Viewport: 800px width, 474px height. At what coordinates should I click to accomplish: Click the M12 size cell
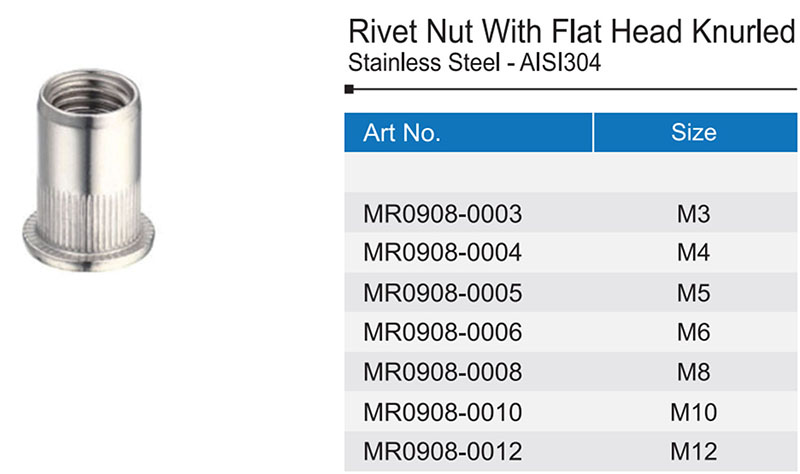click(693, 452)
